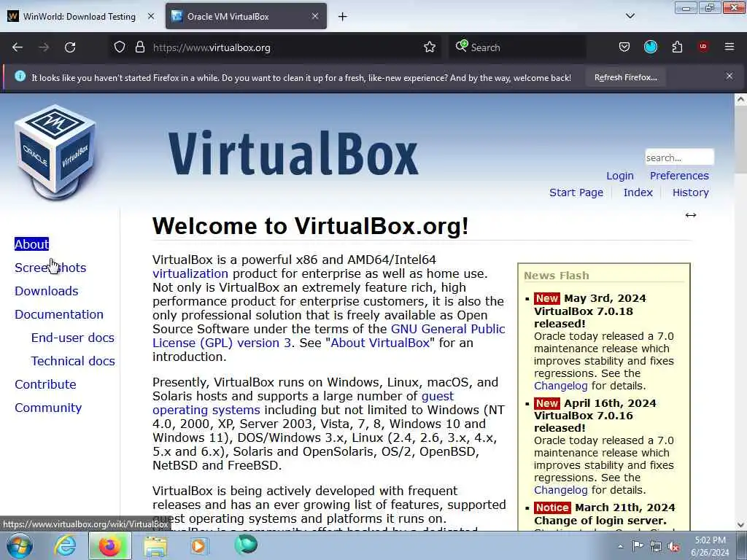Open the Screenshots sidebar link
This screenshot has width=747, height=560.
point(50,268)
